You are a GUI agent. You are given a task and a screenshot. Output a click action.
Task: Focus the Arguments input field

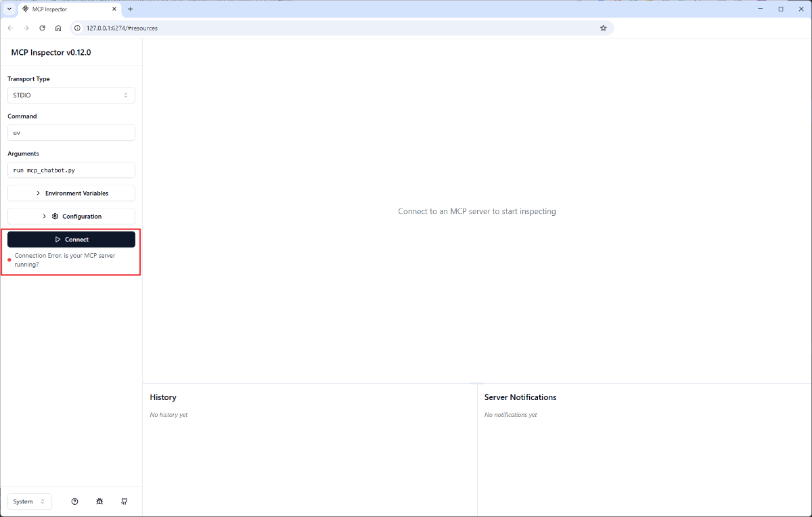pyautogui.click(x=71, y=170)
